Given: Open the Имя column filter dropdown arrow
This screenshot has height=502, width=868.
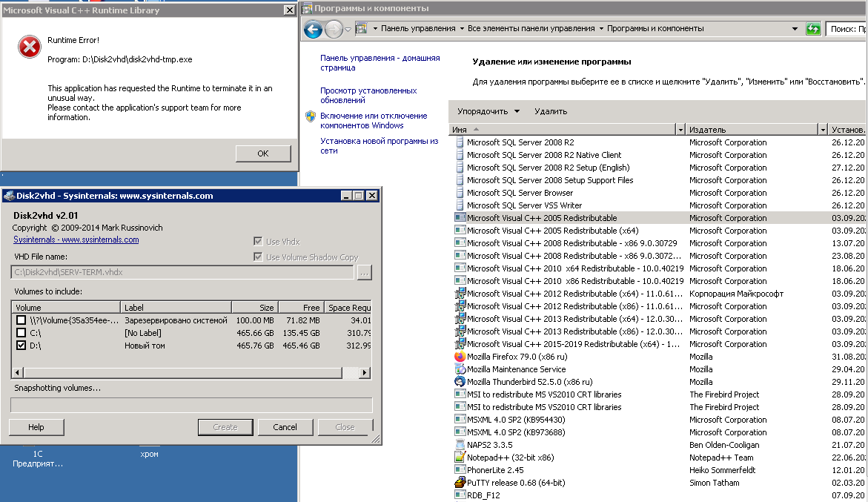Looking at the screenshot, I should coord(680,130).
